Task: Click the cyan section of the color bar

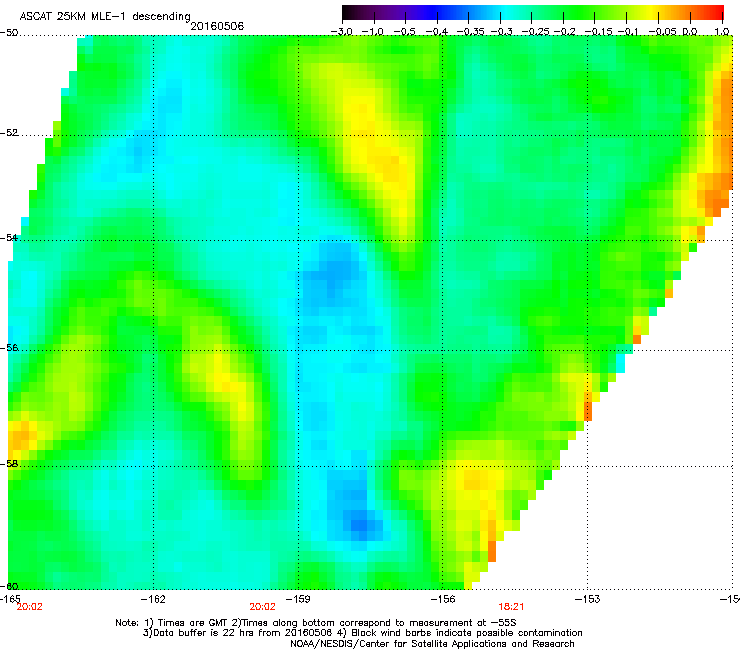Action: (x=507, y=12)
